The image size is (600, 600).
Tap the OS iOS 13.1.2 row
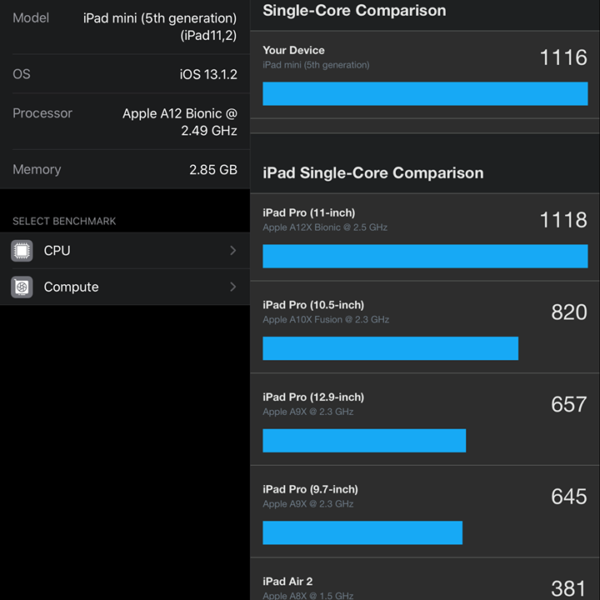coord(125,75)
